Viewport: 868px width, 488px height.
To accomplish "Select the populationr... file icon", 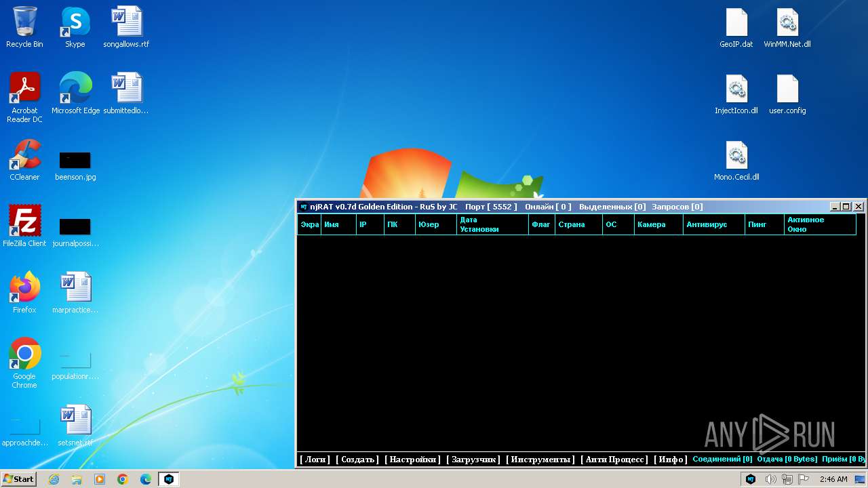I will (75, 366).
